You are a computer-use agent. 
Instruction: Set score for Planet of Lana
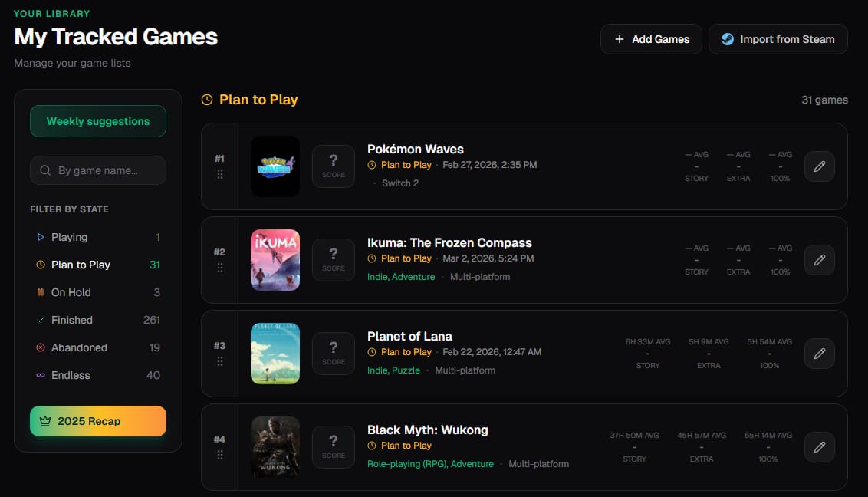[x=334, y=353]
